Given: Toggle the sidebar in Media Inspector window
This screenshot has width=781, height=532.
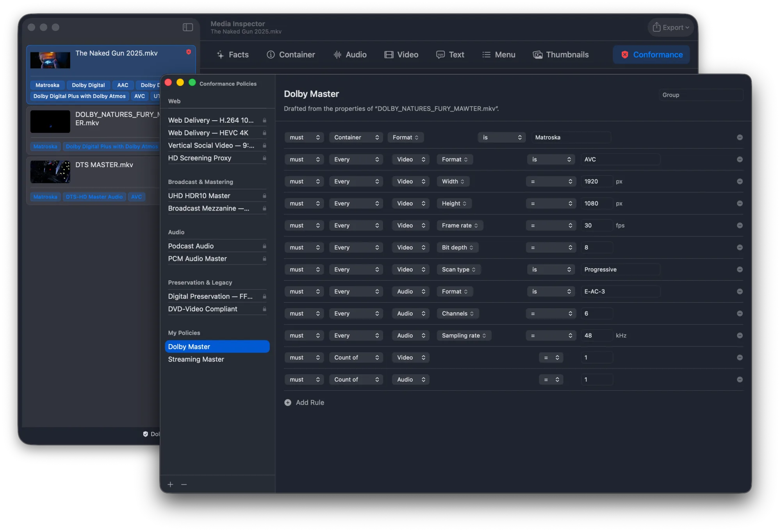Looking at the screenshot, I should pyautogui.click(x=188, y=27).
